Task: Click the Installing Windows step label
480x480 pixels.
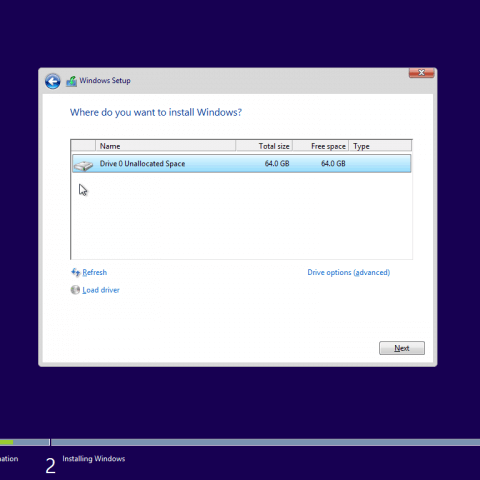Action: (94, 459)
